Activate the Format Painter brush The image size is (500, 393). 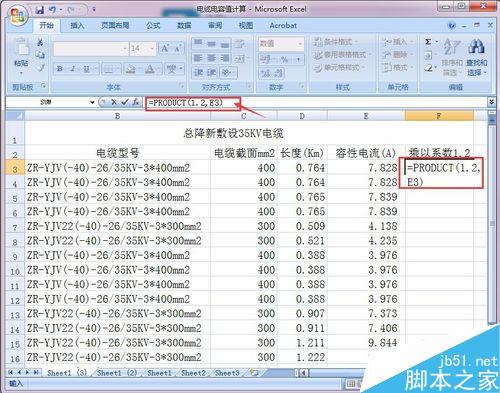41,68
